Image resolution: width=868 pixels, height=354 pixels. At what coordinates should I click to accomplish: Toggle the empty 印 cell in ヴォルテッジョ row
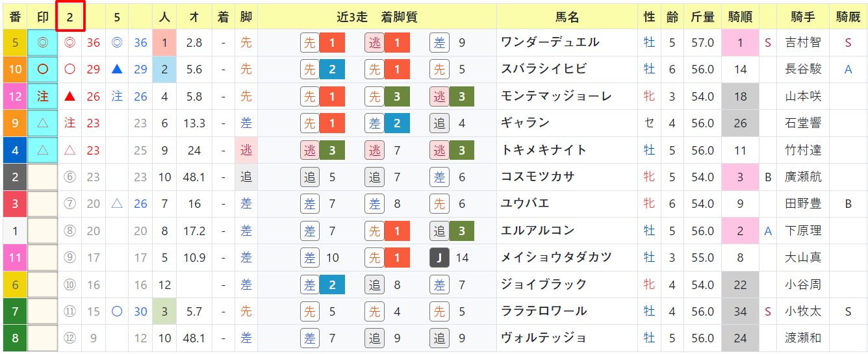coord(43,338)
